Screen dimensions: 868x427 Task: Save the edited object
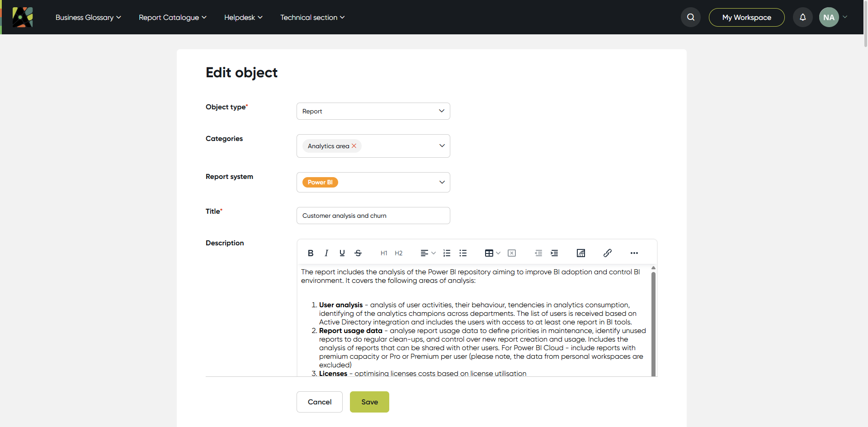coord(369,402)
